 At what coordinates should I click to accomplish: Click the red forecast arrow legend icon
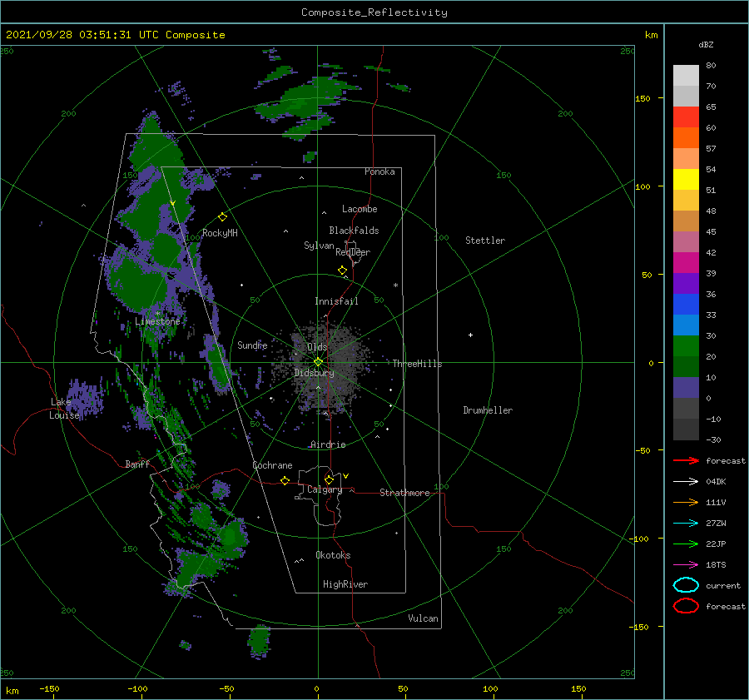click(686, 460)
